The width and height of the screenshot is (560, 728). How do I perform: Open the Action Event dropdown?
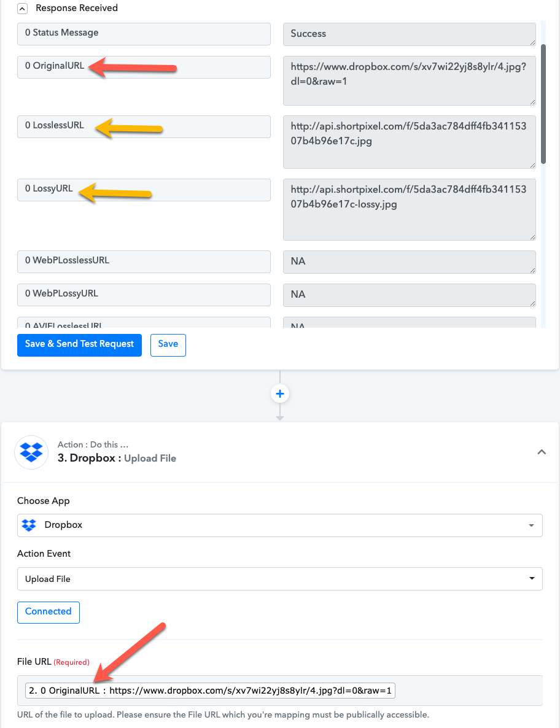[x=279, y=579]
